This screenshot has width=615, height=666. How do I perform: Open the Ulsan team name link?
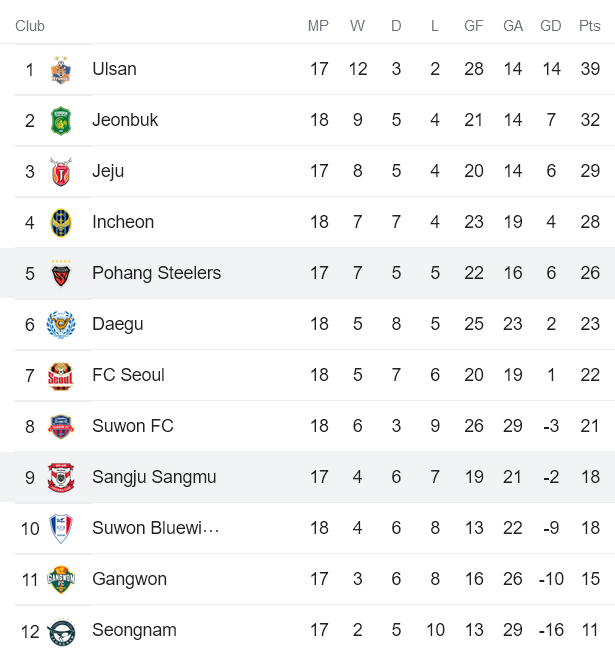(114, 69)
